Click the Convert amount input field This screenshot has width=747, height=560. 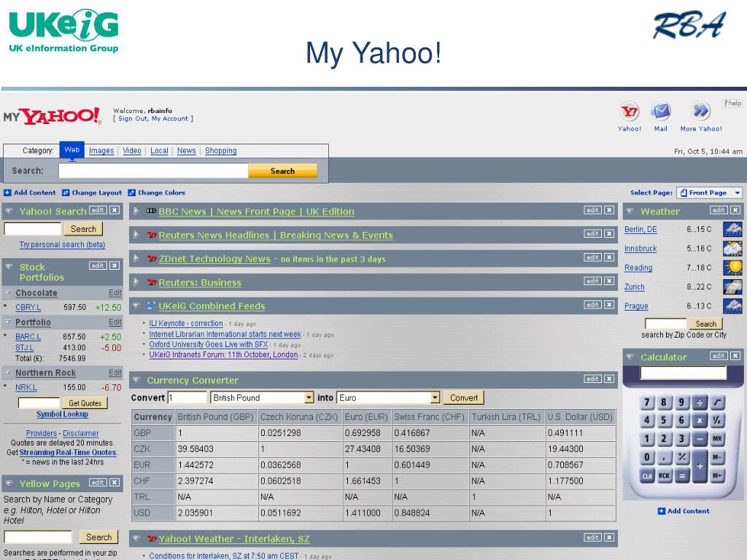pyautogui.click(x=187, y=397)
